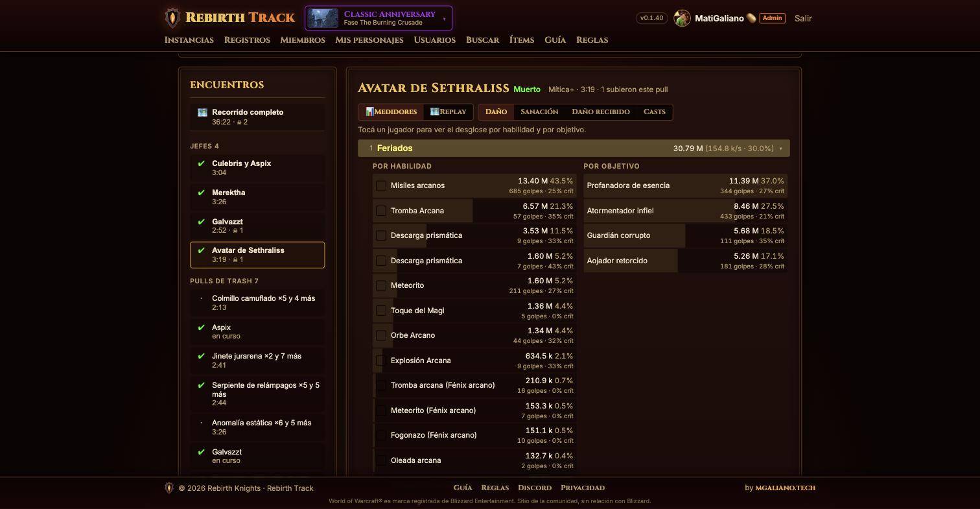Click the map icon beside Recorrido completo
Image resolution: width=980 pixels, height=509 pixels.
tap(202, 112)
